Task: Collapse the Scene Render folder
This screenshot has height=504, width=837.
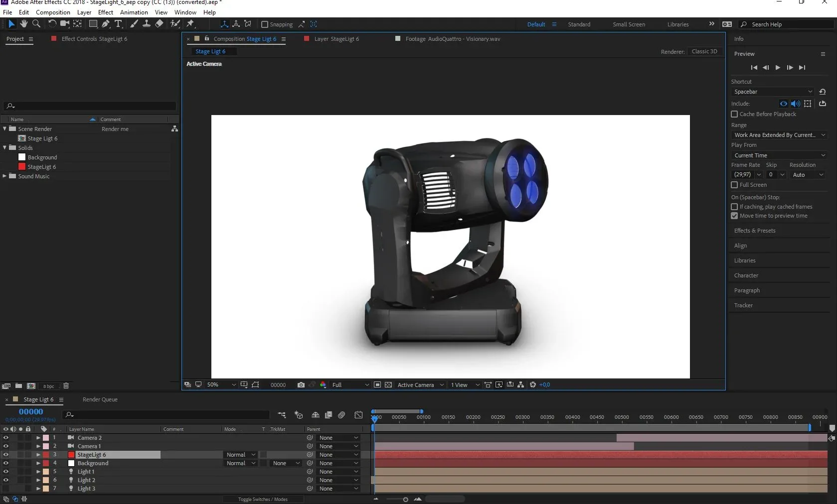Action: click(5, 128)
